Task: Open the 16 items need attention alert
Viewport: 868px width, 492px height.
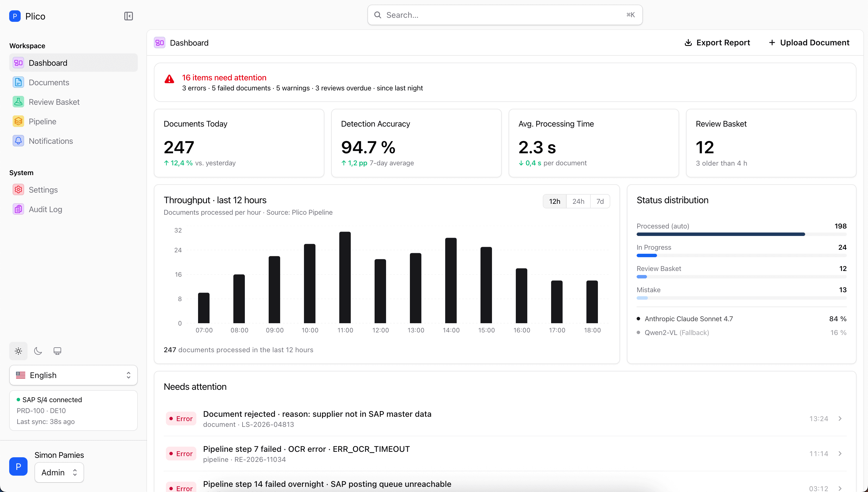Action: tap(505, 82)
